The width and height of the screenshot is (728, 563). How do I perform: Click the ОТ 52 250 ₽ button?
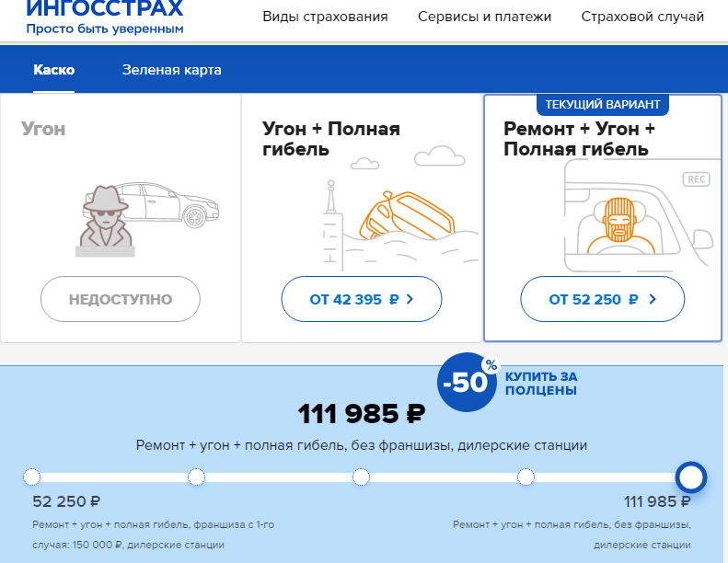point(602,299)
